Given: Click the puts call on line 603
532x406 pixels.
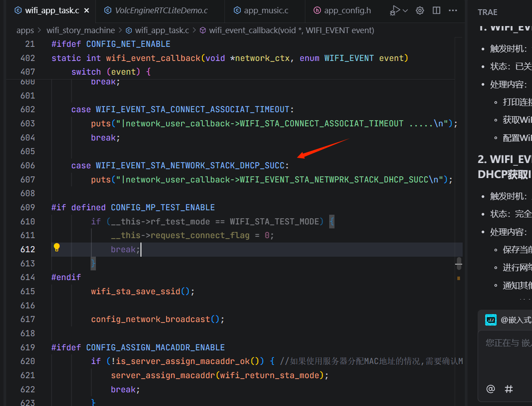Looking at the screenshot, I should 274,123.
